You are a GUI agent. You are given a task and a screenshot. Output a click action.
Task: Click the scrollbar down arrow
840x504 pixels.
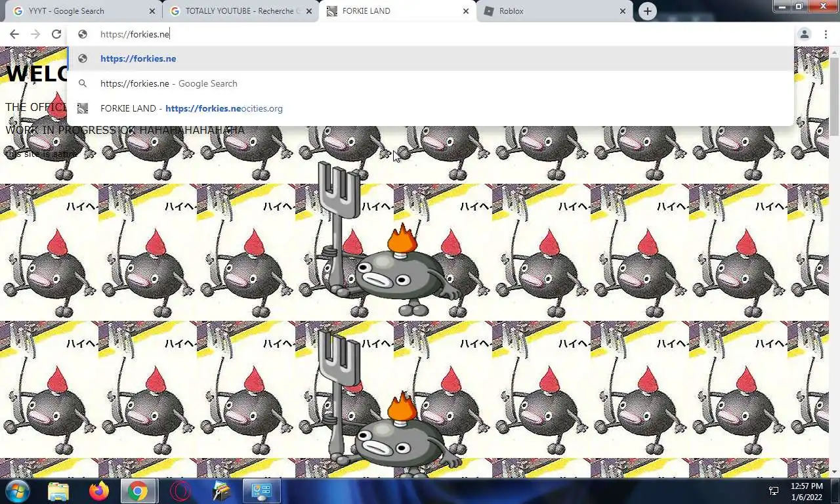click(x=834, y=472)
